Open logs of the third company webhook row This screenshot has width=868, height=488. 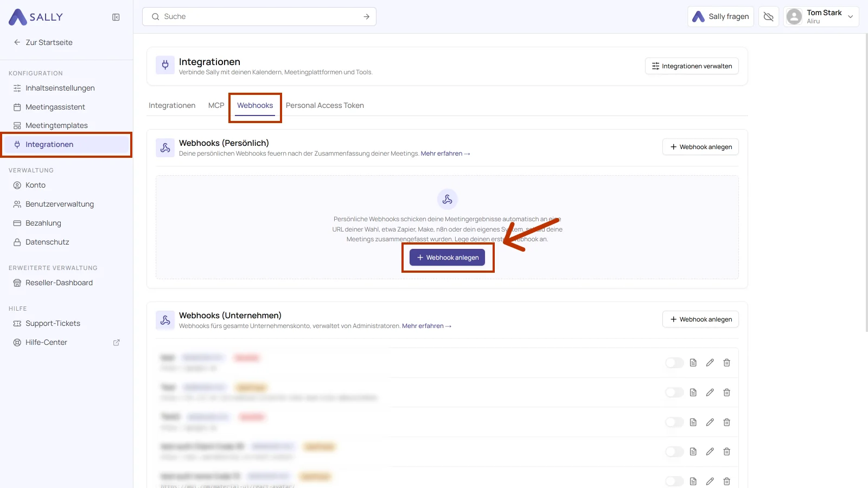click(x=693, y=422)
